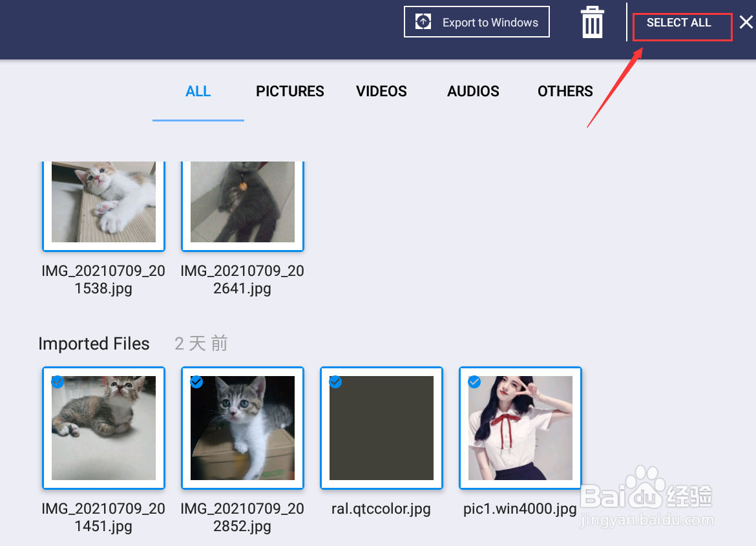
Task: Open the VIDEOS tab
Action: pos(381,91)
